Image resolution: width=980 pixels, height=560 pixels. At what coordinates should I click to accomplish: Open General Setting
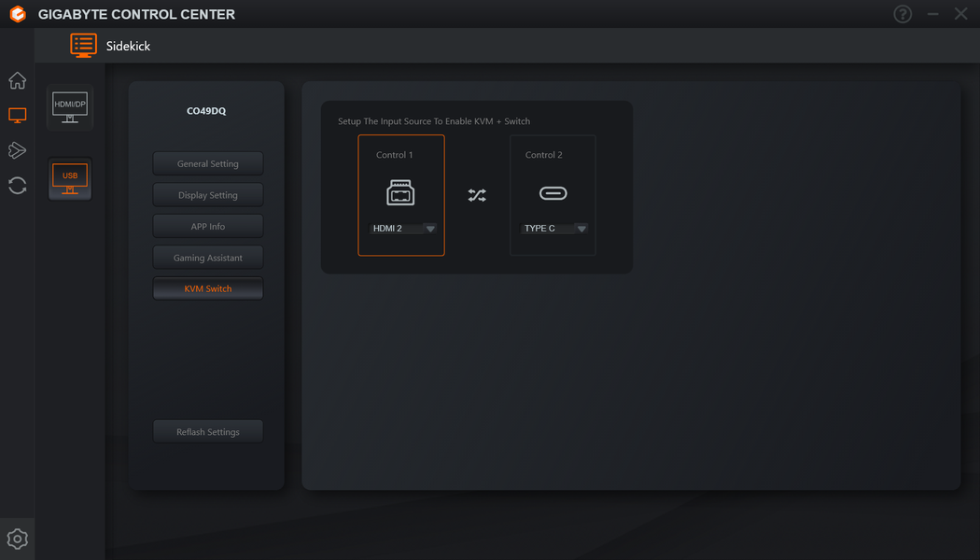[x=208, y=163]
